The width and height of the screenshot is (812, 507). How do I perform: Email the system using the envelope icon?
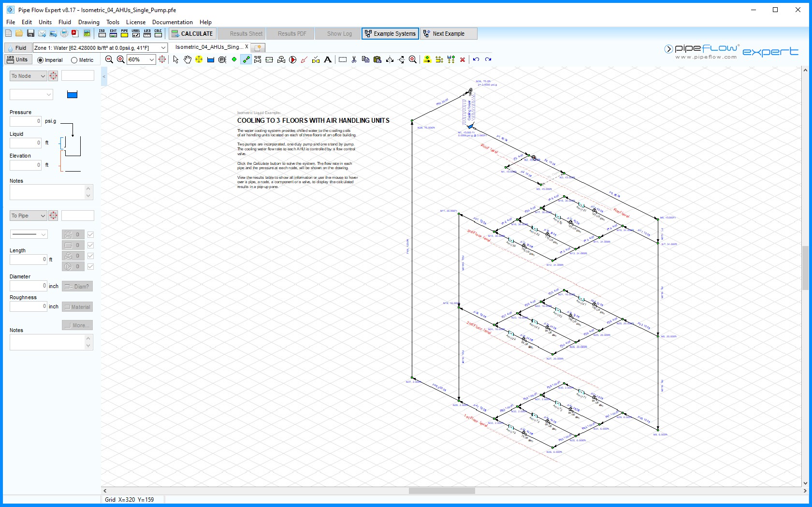[42, 33]
